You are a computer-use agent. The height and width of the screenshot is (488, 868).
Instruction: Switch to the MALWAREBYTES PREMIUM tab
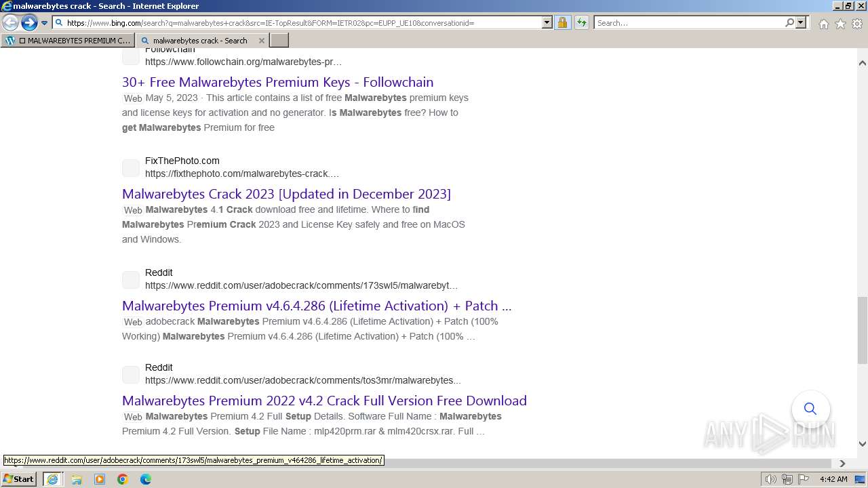click(68, 41)
